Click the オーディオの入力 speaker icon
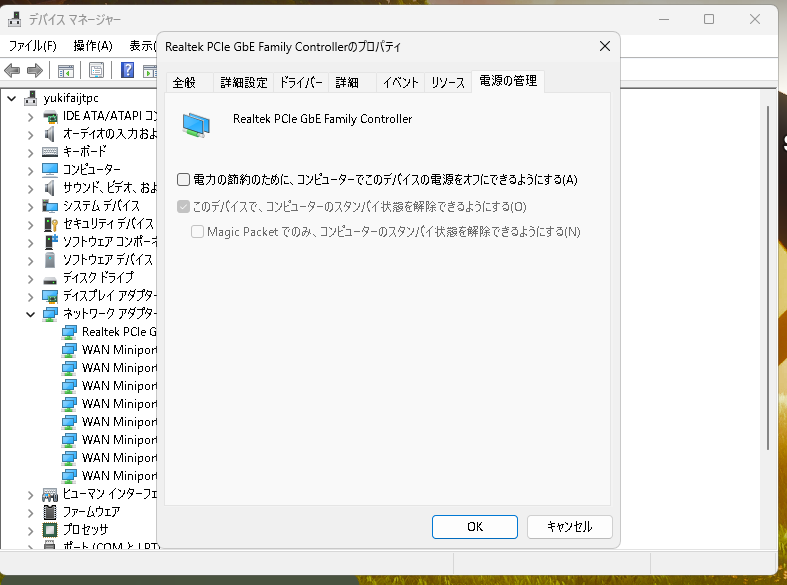This screenshot has height=585, width=787. coord(49,134)
